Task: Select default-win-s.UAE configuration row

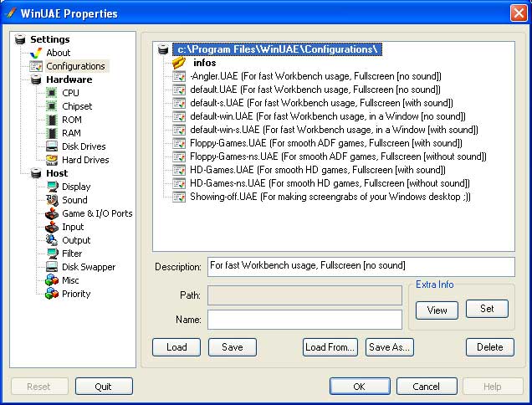Action: 334,130
